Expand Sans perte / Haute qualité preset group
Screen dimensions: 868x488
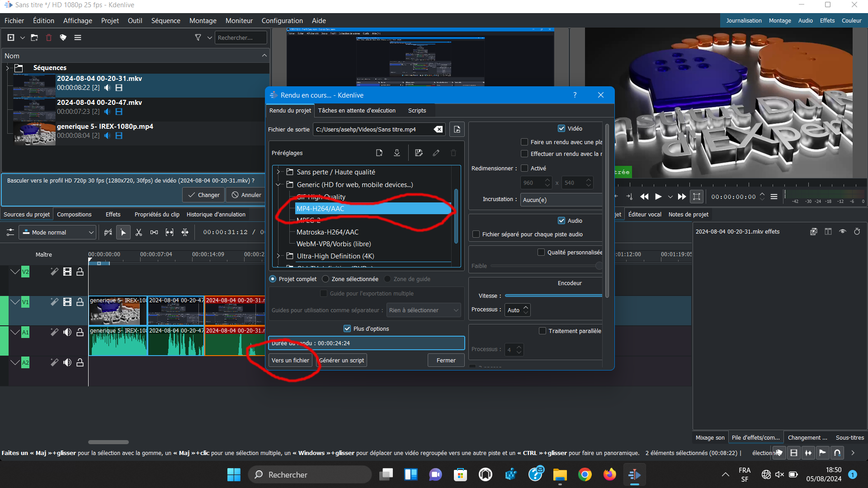tap(278, 172)
